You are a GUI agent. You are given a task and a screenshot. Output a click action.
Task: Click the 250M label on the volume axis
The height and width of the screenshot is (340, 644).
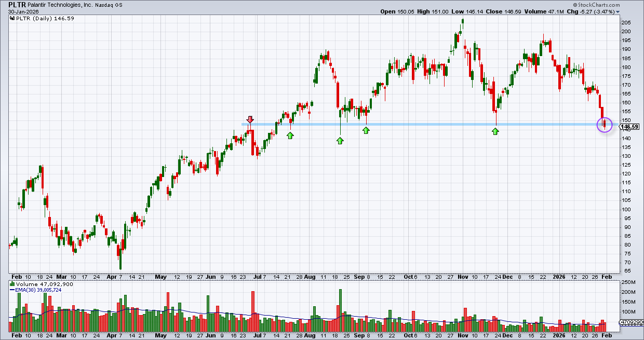click(x=629, y=282)
